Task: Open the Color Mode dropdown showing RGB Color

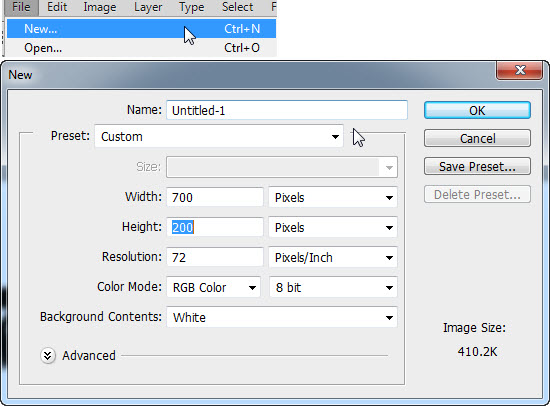Action: coord(214,287)
